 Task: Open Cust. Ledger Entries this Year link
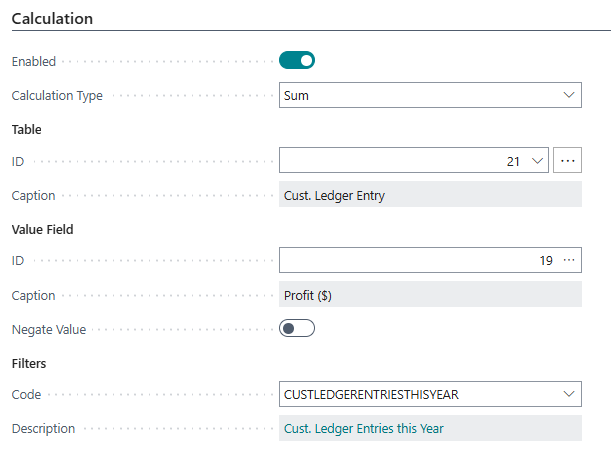(x=364, y=428)
